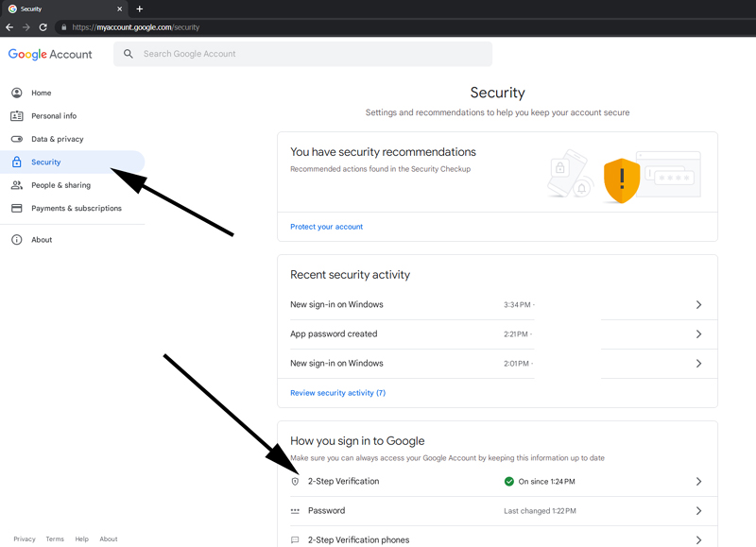Click the address bar URL
The image size is (756, 547).
[x=136, y=27]
